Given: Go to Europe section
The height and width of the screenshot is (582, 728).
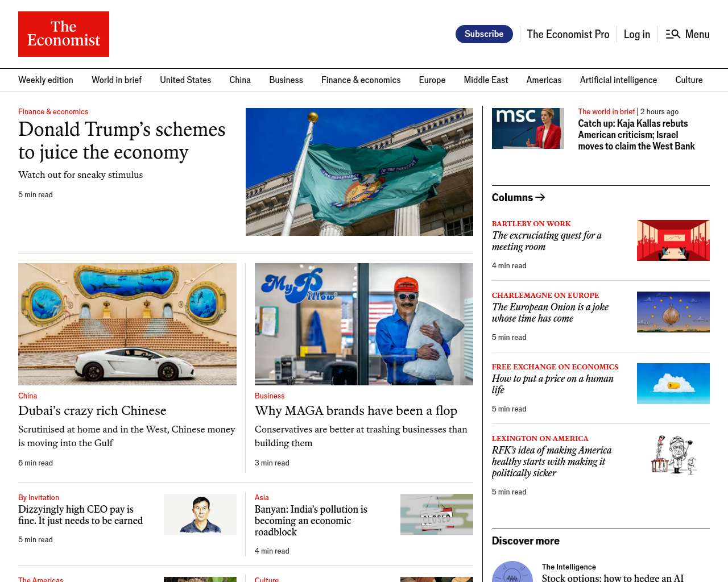Looking at the screenshot, I should 432,80.
